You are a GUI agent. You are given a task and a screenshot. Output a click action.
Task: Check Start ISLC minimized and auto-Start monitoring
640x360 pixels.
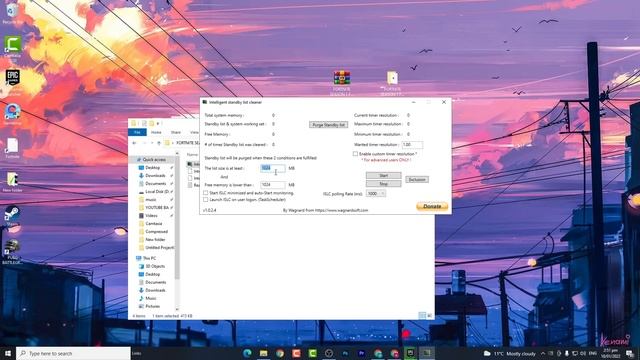(206, 193)
